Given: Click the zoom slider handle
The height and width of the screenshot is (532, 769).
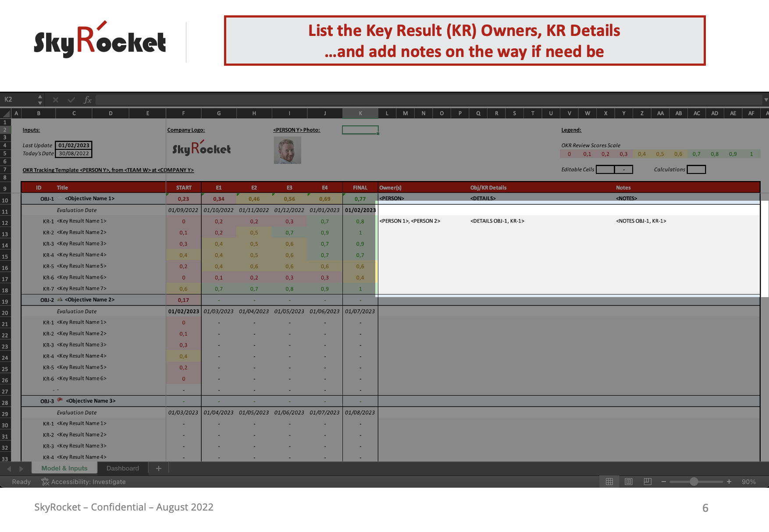Looking at the screenshot, I should 694,482.
